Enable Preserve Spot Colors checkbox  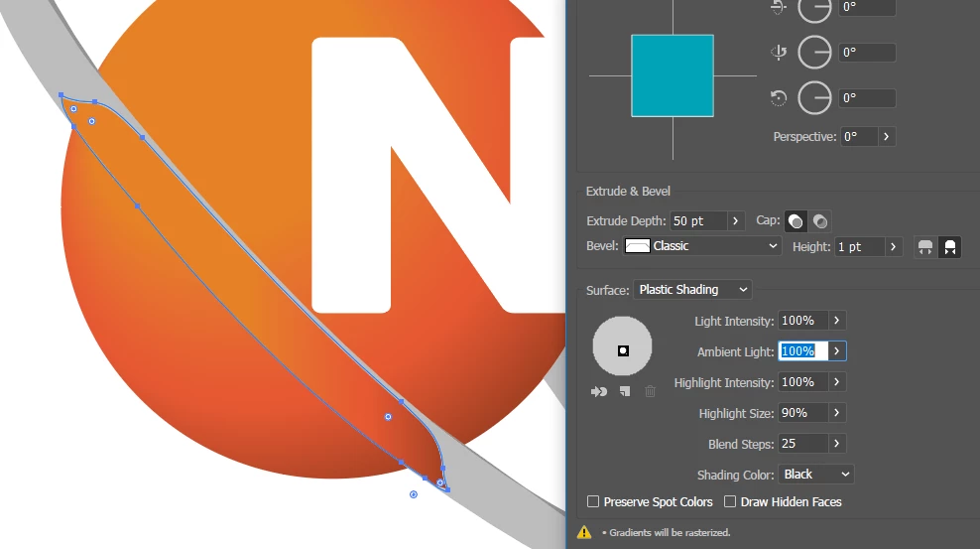coord(593,501)
